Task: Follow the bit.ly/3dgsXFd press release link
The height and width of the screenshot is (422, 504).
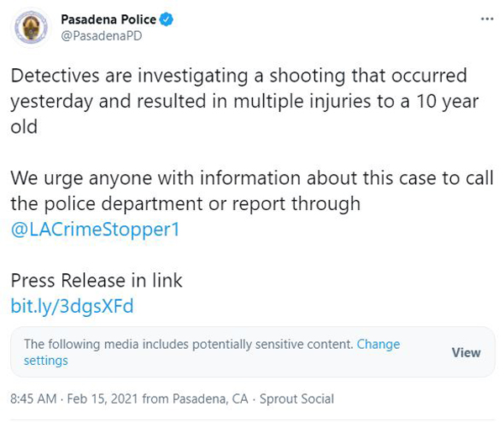Action: tap(72, 306)
